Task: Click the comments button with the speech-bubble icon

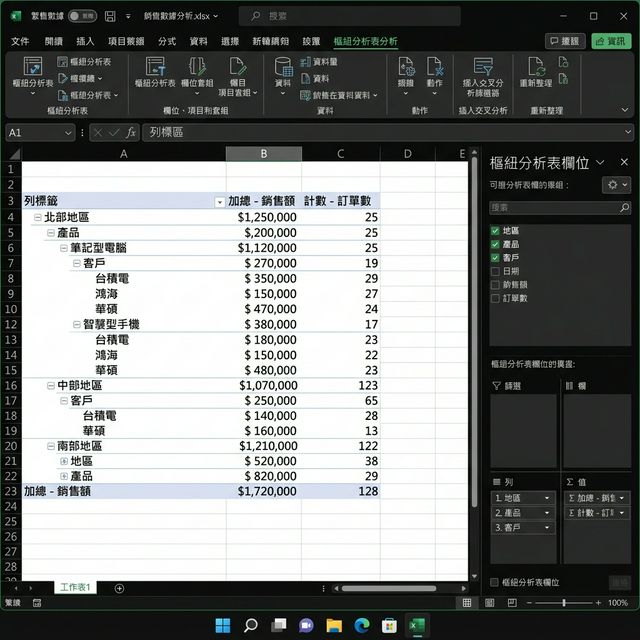Action: [565, 41]
